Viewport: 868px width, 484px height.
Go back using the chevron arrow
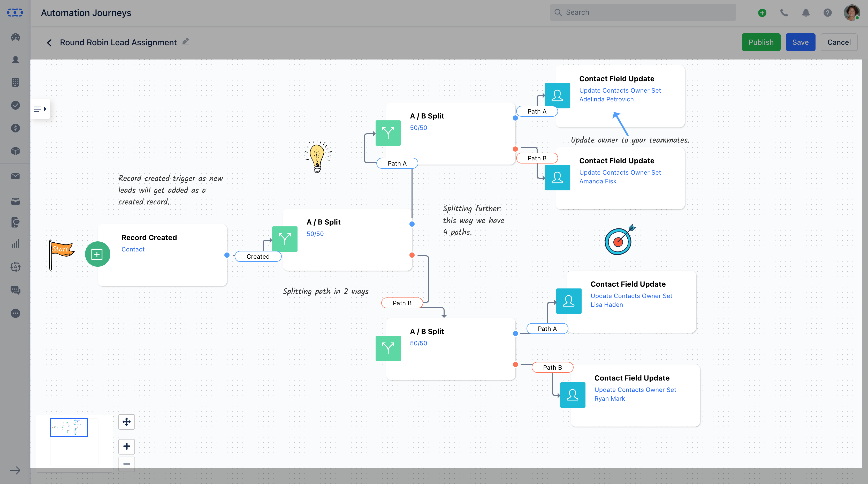pos(50,42)
